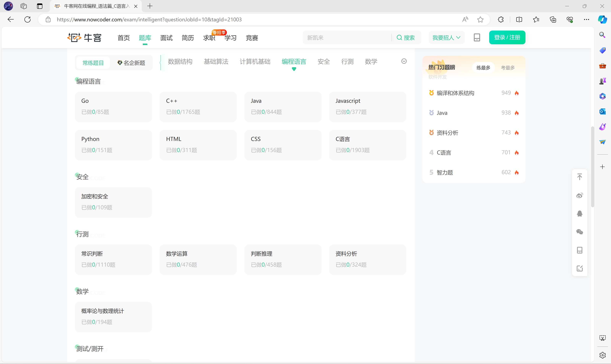Open 首页 navigation item
This screenshot has width=611, height=364.
point(124,38)
